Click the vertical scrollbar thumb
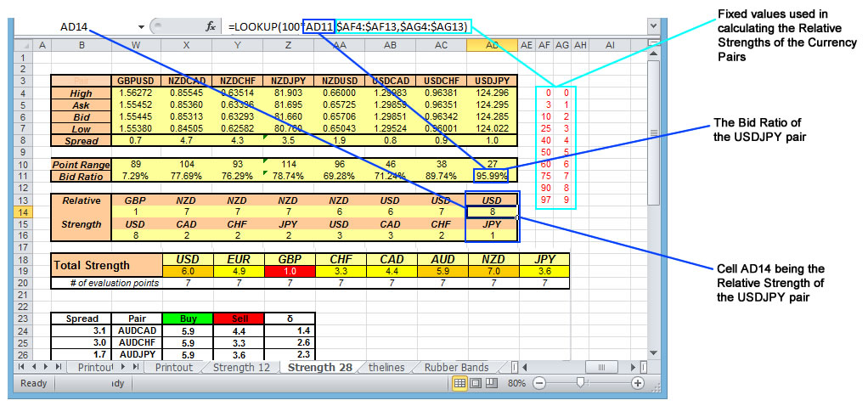Image resolution: width=868 pixels, height=406 pixels. pyautogui.click(x=653, y=133)
